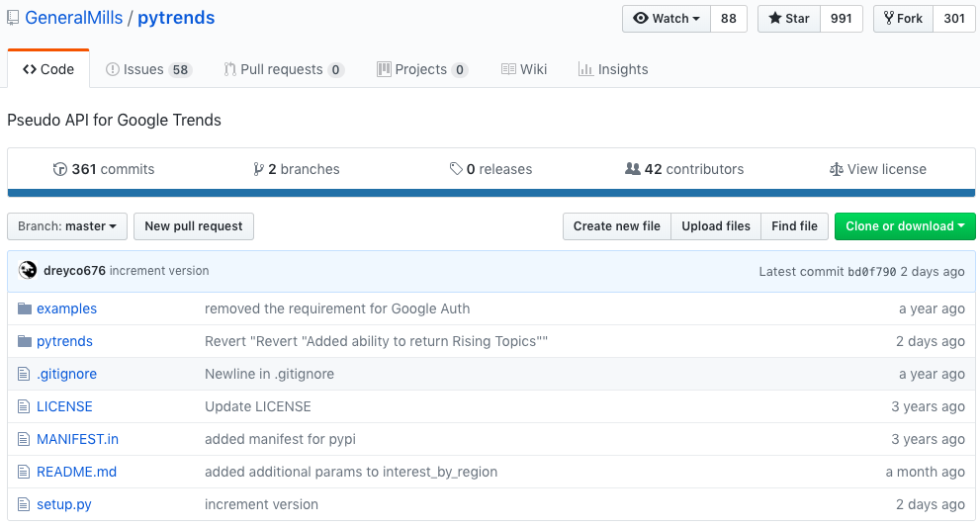
Task: Click the commits history clock icon
Action: (60, 169)
